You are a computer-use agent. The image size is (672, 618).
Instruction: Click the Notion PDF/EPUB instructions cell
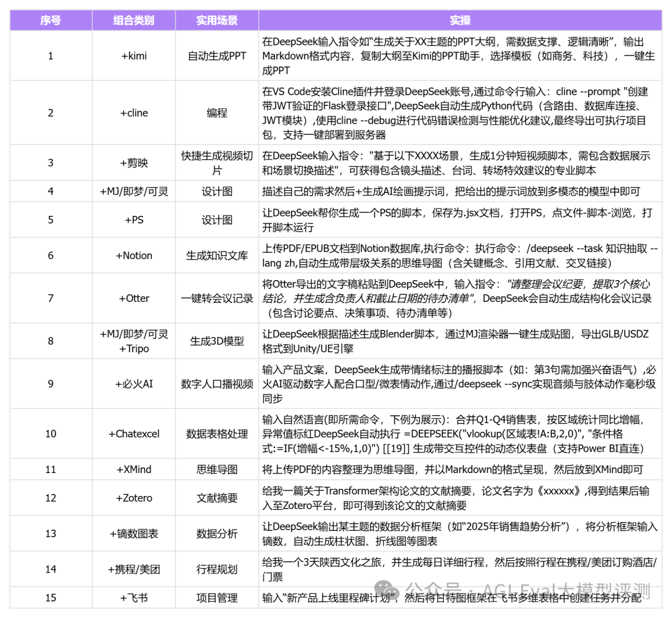tap(460, 255)
